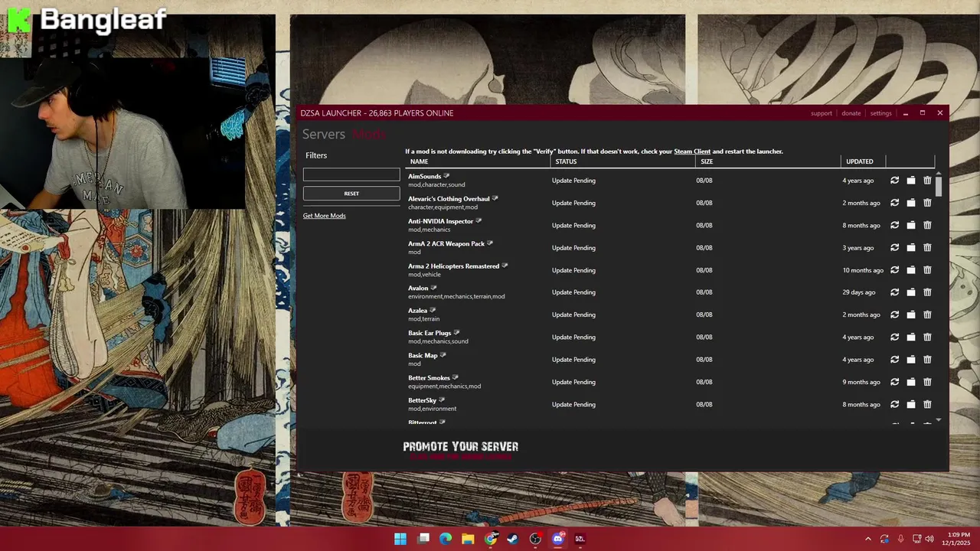
Task: Open the BetterSky mod folder
Action: 911,404
